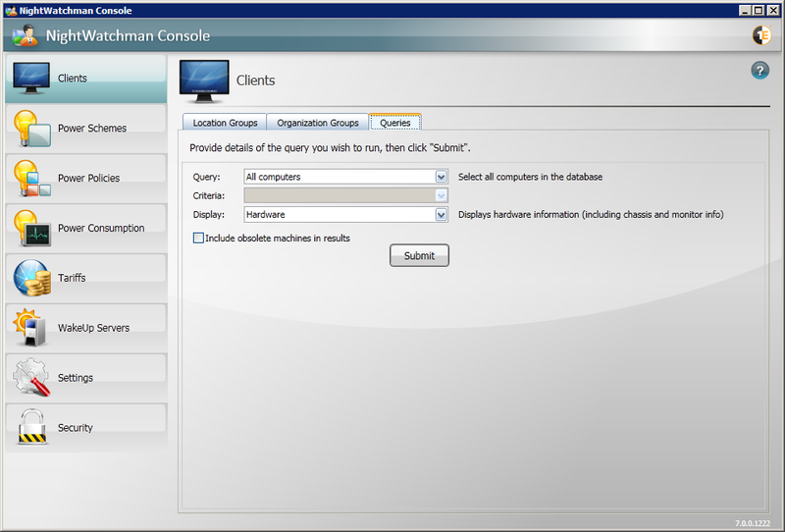
Task: Expand the Query dropdown arrow
Action: 442,177
